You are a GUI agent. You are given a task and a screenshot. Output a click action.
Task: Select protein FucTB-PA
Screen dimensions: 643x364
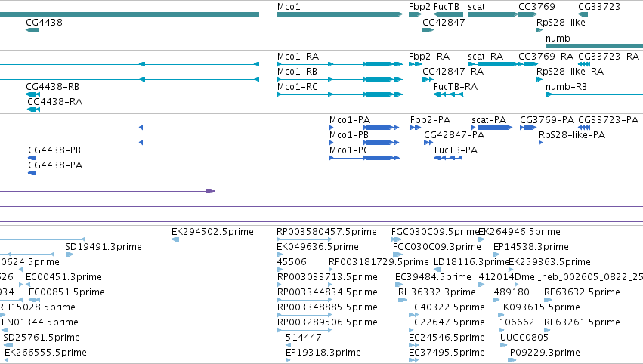click(456, 150)
